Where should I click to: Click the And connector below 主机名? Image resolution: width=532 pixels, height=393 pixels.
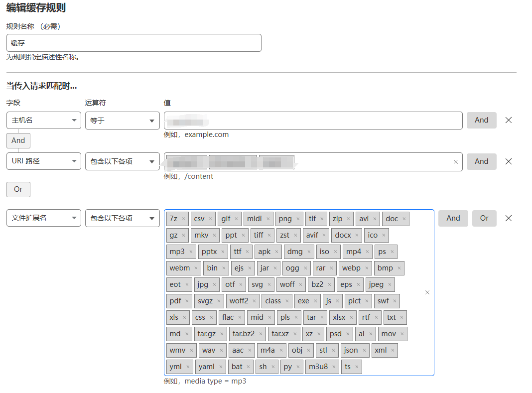coord(18,140)
